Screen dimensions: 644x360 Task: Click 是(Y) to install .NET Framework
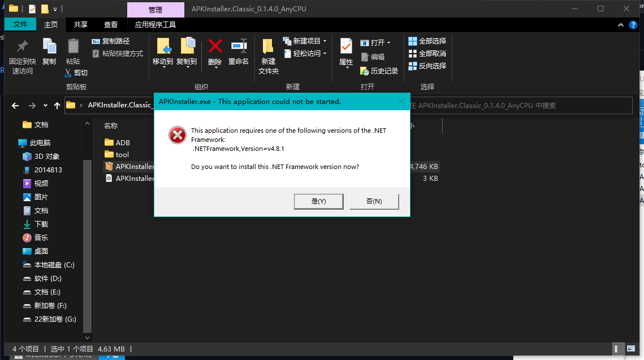tap(318, 201)
